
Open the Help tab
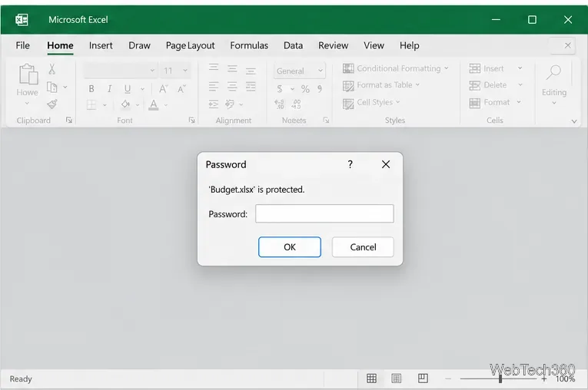[409, 45]
